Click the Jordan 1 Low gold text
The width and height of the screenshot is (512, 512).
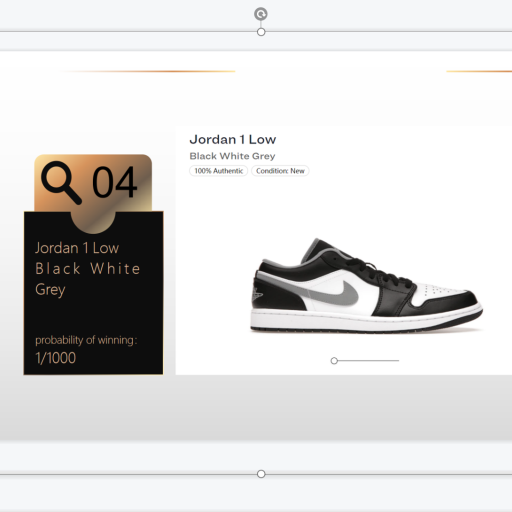click(x=77, y=248)
